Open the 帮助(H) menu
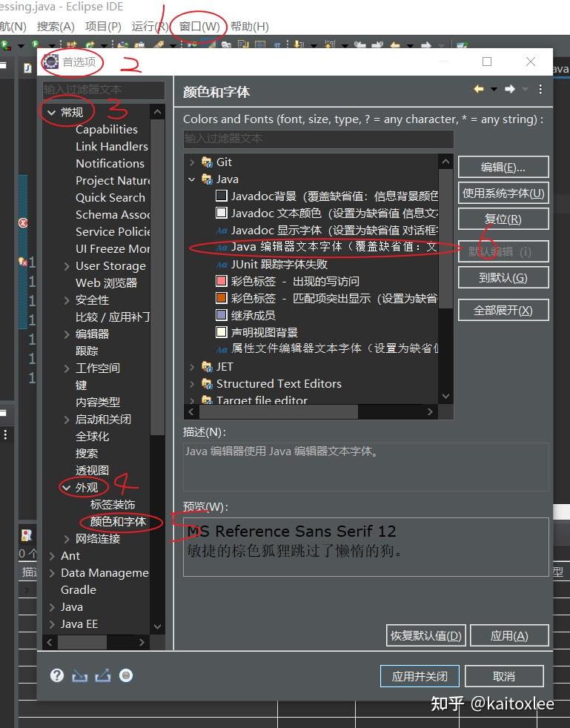Screen dimensions: 570x728 [250, 27]
